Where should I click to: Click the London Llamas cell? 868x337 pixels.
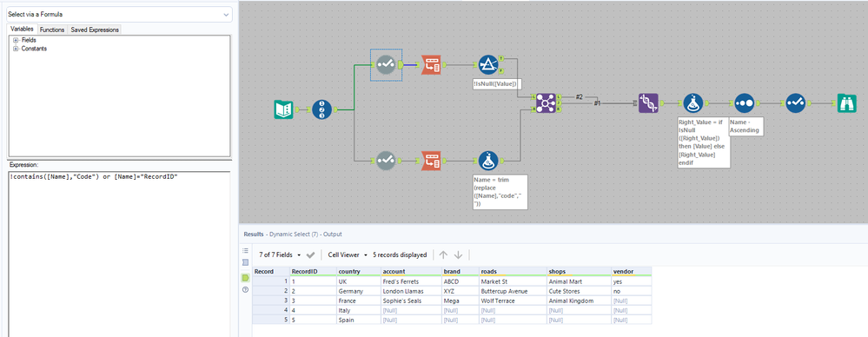pos(411,291)
